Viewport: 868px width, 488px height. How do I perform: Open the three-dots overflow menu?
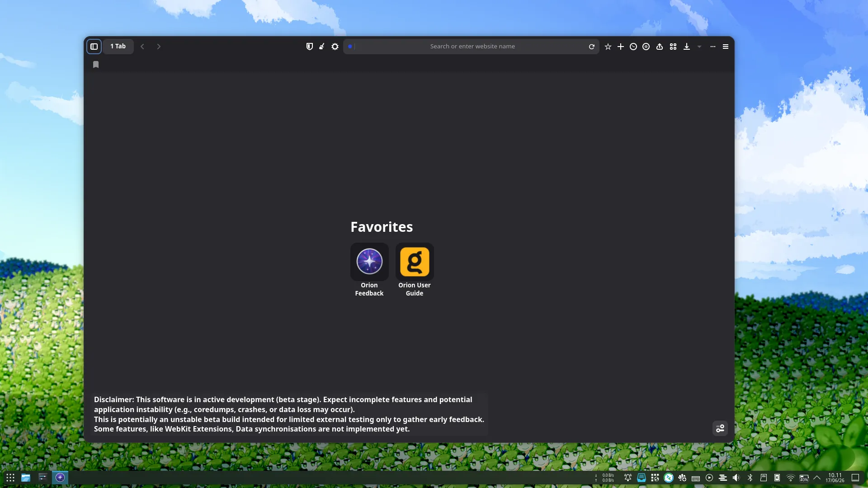pos(713,47)
